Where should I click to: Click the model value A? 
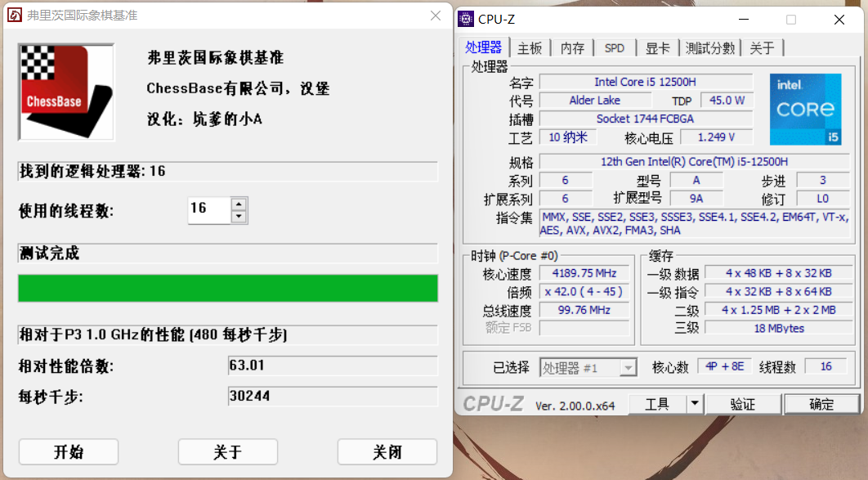696,180
